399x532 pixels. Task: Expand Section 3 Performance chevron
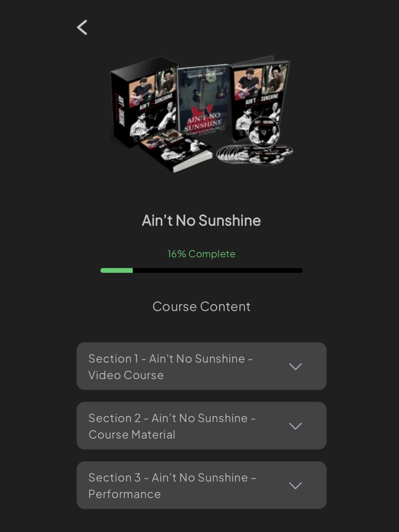tap(295, 485)
